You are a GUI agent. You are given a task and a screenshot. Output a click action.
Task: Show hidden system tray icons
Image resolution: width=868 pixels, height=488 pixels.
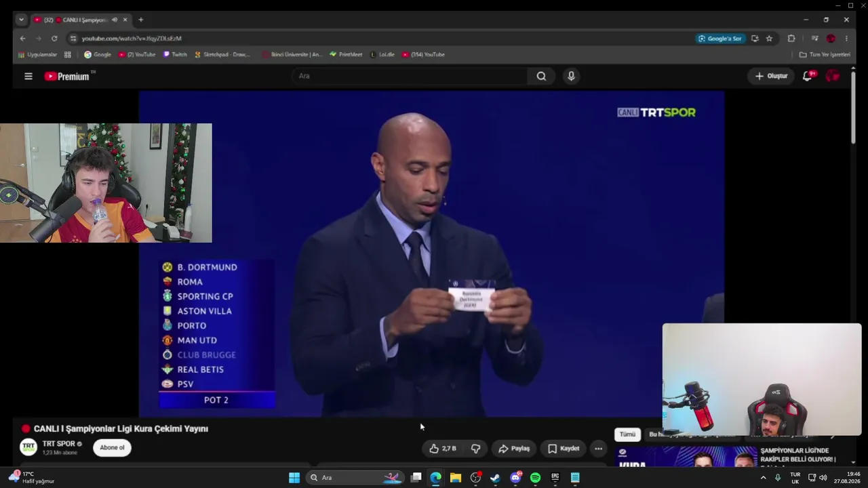tap(763, 478)
